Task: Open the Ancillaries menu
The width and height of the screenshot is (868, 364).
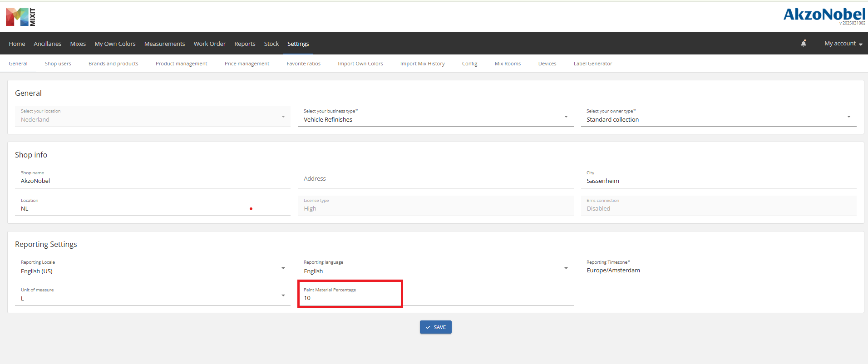Action: [x=48, y=44]
